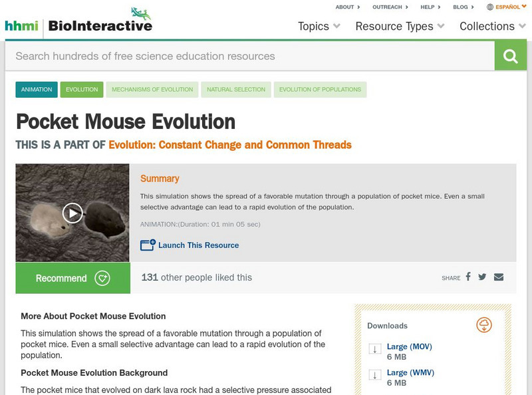Image resolution: width=532 pixels, height=395 pixels.
Task: Open the Evolution: Constant Change and Common Threads link
Action: point(230,145)
